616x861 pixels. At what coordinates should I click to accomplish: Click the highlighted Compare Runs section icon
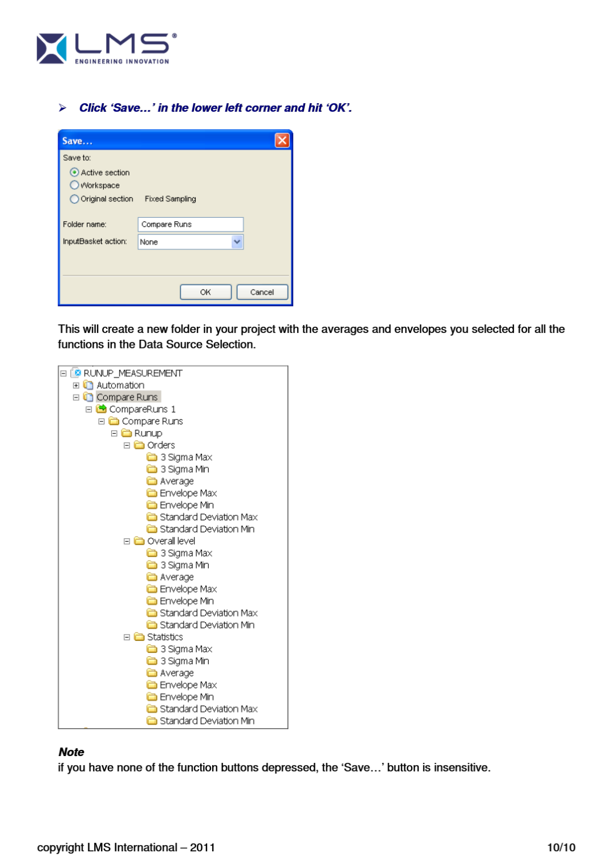pos(88,397)
